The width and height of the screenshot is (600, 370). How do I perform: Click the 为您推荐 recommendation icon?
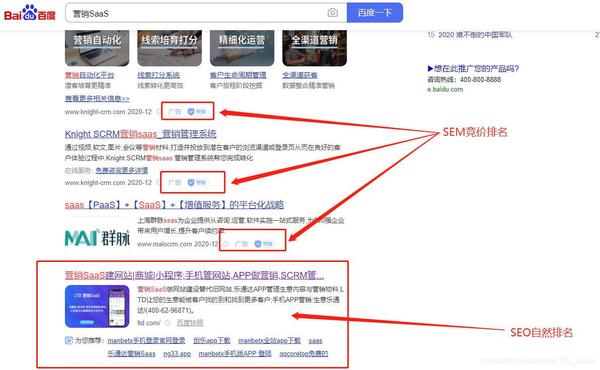point(69,340)
